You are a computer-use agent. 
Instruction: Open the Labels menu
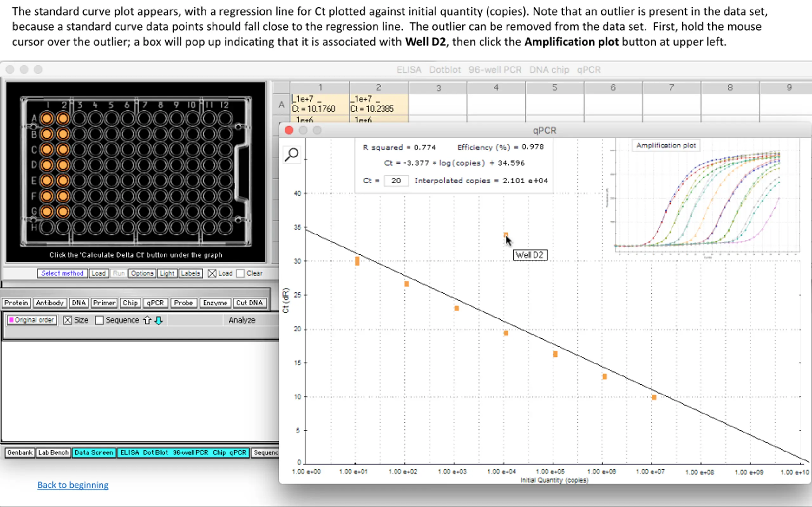(190, 273)
